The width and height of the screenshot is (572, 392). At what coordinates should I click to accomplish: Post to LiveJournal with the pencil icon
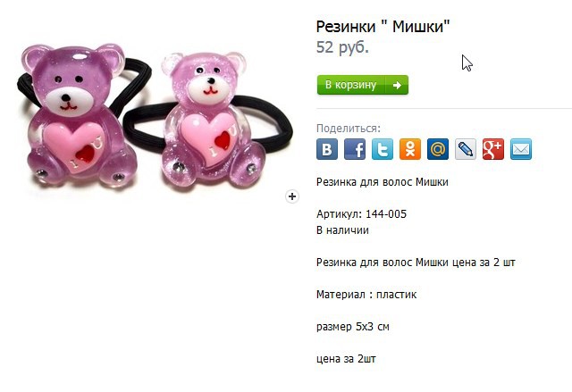[x=466, y=149]
